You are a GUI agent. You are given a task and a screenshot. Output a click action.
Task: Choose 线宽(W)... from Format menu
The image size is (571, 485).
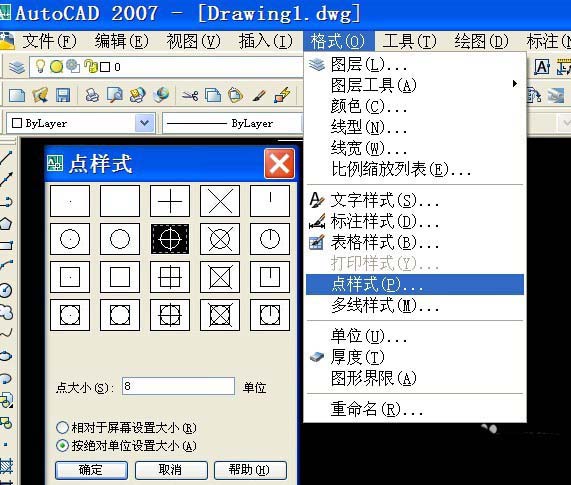[415, 149]
